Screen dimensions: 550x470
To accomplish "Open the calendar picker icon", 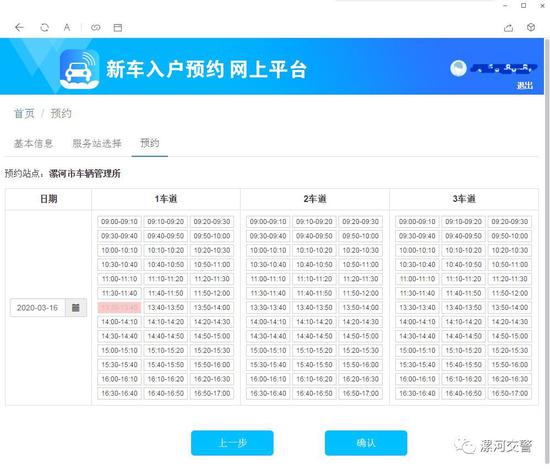I will pos(76,308).
